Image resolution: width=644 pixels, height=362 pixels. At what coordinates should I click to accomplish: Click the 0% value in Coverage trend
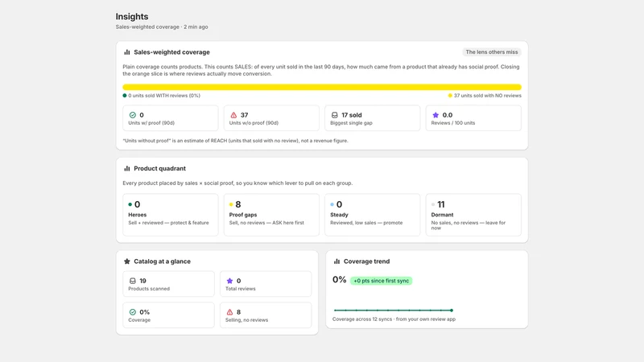click(x=339, y=280)
